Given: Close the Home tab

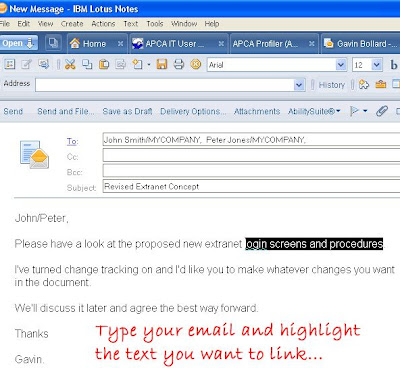Looking at the screenshot, I should tap(120, 44).
